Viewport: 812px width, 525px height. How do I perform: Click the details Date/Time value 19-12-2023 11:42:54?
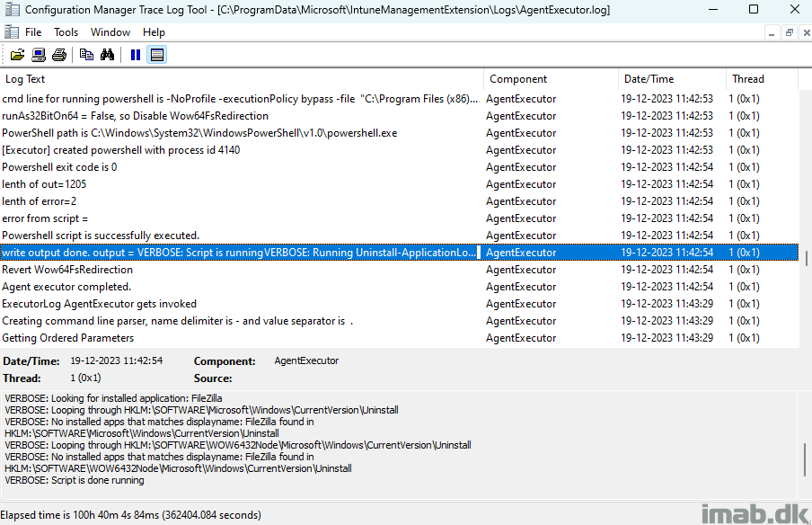117,360
